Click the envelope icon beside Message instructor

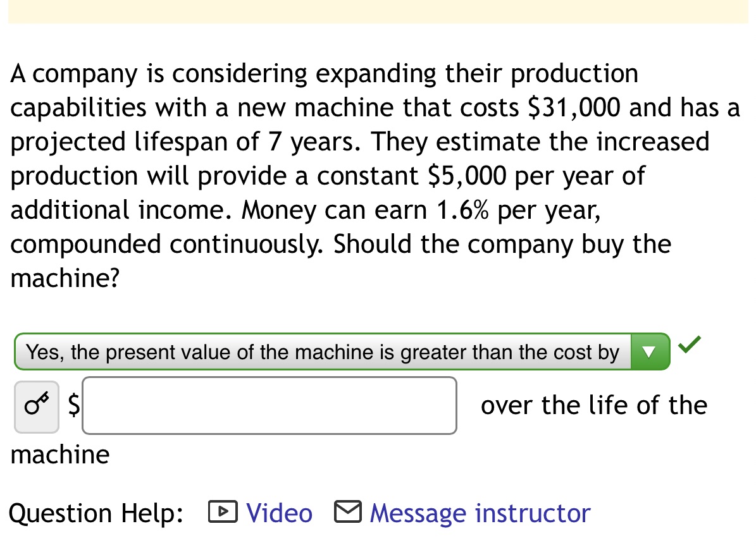(347, 513)
